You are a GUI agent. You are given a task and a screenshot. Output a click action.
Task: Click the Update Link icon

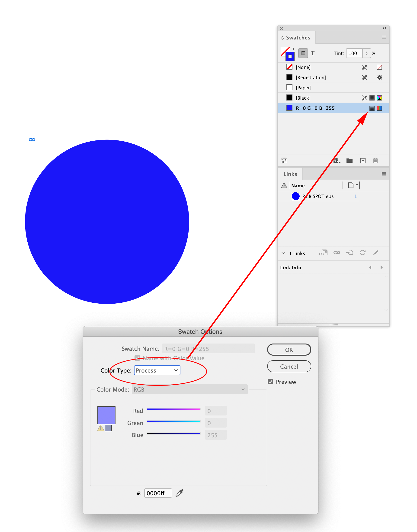click(362, 253)
